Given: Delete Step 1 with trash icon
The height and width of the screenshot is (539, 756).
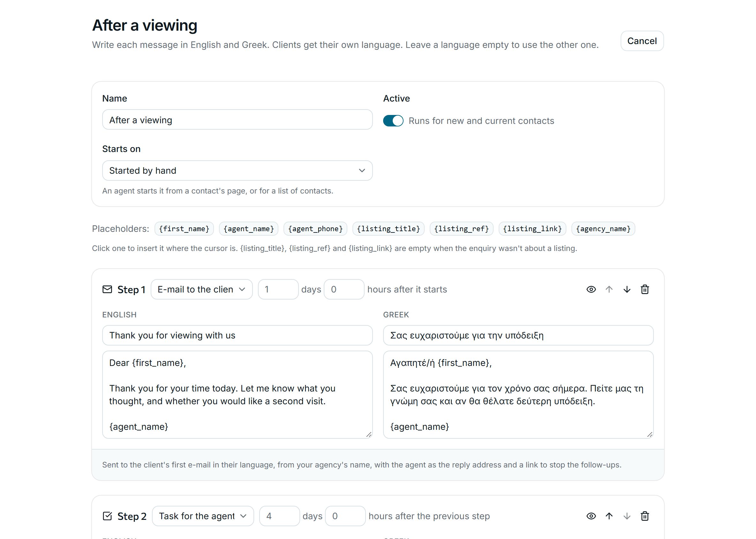Looking at the screenshot, I should [x=645, y=289].
